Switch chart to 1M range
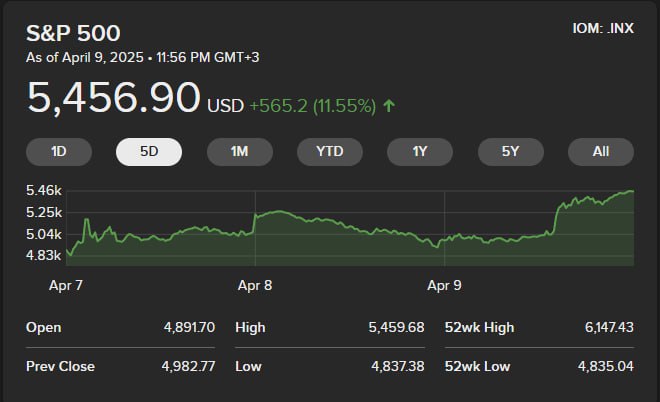This screenshot has height=402, width=660. pyautogui.click(x=239, y=151)
